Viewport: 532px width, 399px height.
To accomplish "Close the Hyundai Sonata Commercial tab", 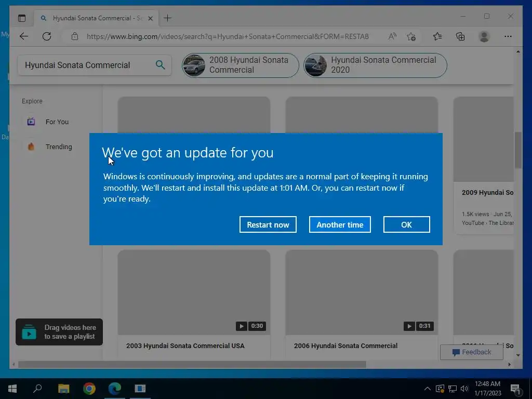I will (150, 18).
